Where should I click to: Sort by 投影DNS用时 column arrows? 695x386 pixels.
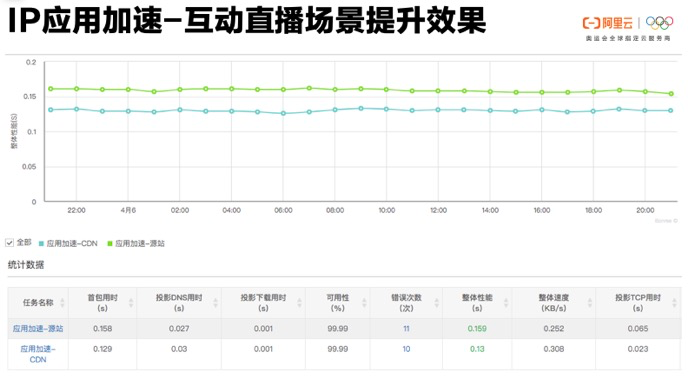coord(215,303)
